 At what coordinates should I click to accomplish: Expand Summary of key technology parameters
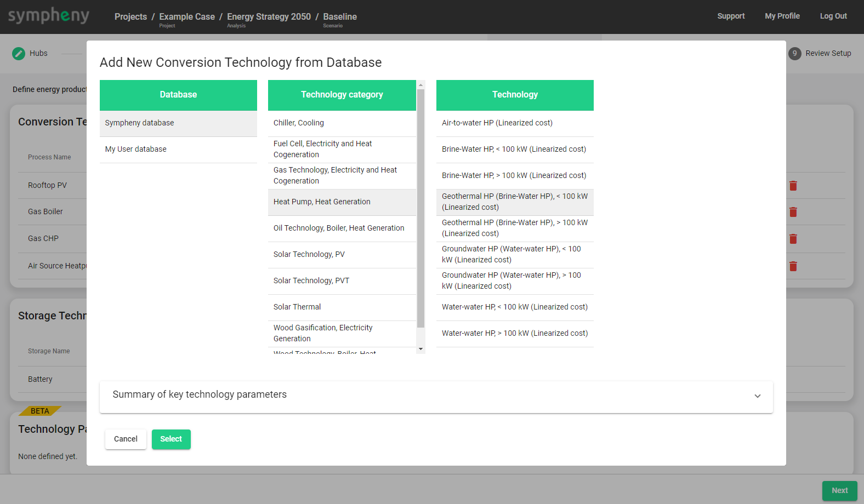tap(757, 396)
